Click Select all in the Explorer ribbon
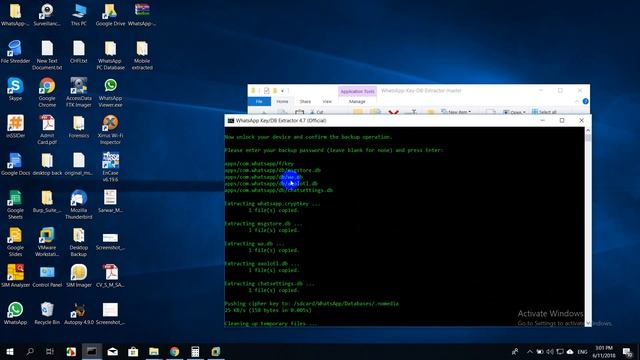Viewport: 640px width, 360px height. tap(544, 112)
